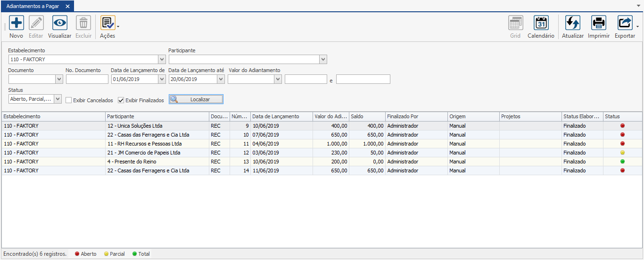The height and width of the screenshot is (260, 644).
Task: Uncheck the Exibir Finalizados checkbox
Action: (121, 100)
